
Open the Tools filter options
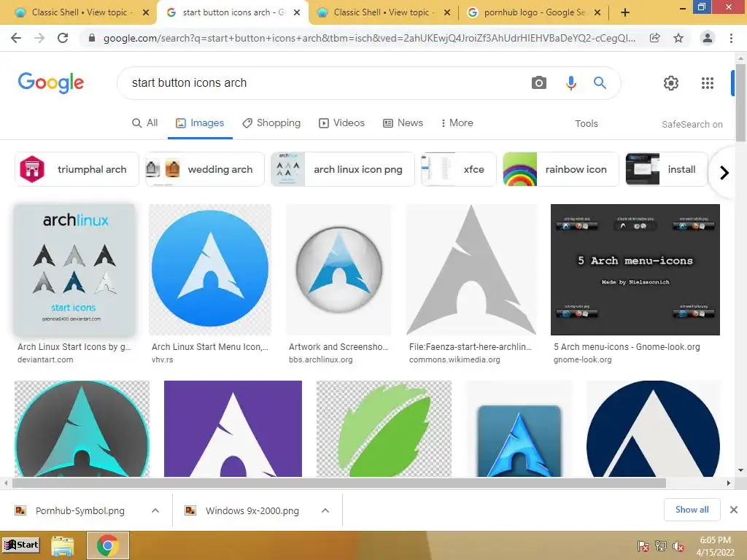[x=586, y=123]
